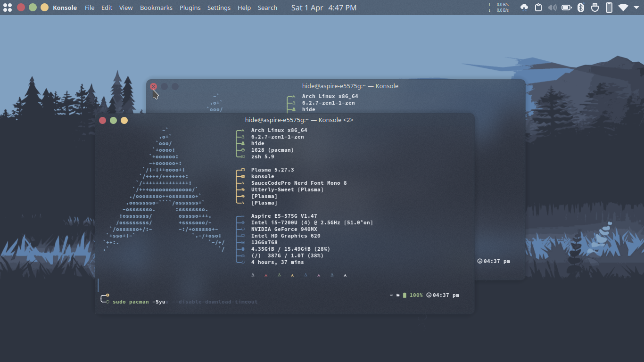The height and width of the screenshot is (362, 644).
Task: Click '387G / 1.0T (38%)' disk line
Action: coord(287,255)
